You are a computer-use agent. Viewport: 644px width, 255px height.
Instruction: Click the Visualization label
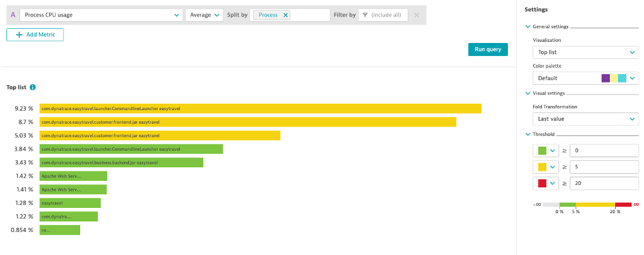tap(547, 40)
